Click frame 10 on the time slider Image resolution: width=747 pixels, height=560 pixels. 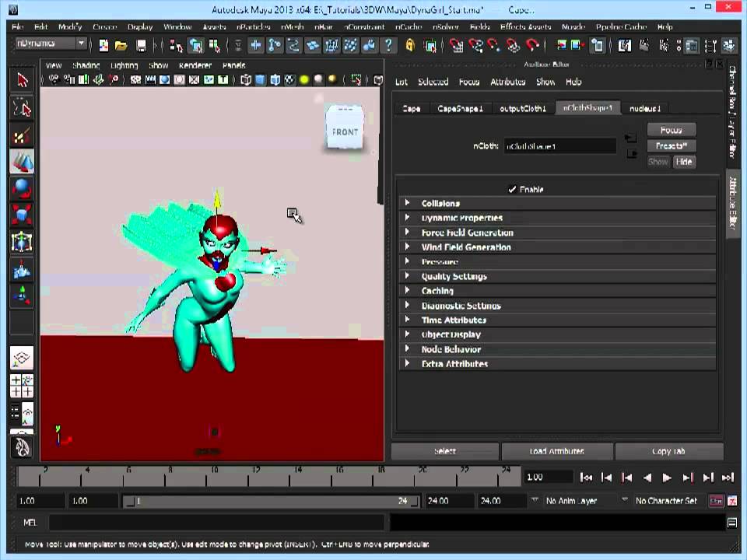click(208, 477)
